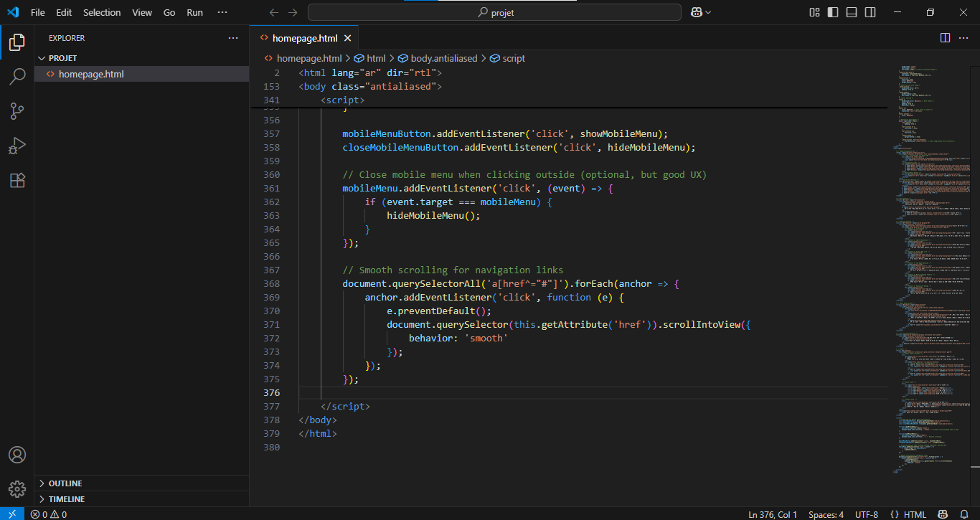Click line number 368 in gutter
Image resolution: width=980 pixels, height=520 pixels.
pyautogui.click(x=271, y=283)
